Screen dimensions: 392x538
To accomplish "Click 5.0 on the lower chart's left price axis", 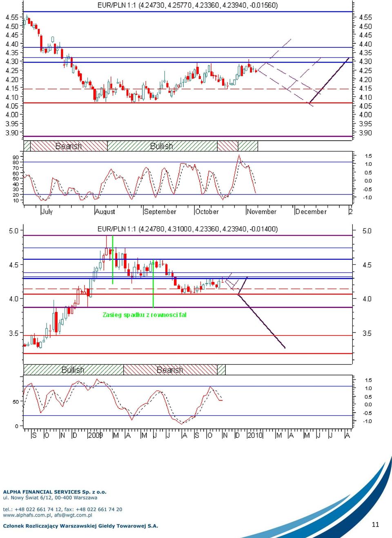I will (14, 231).
